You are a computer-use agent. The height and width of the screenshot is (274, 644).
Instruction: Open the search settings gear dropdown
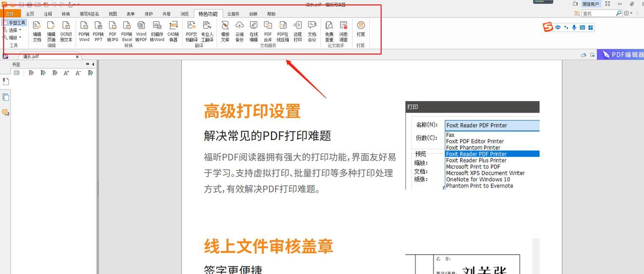628,13
